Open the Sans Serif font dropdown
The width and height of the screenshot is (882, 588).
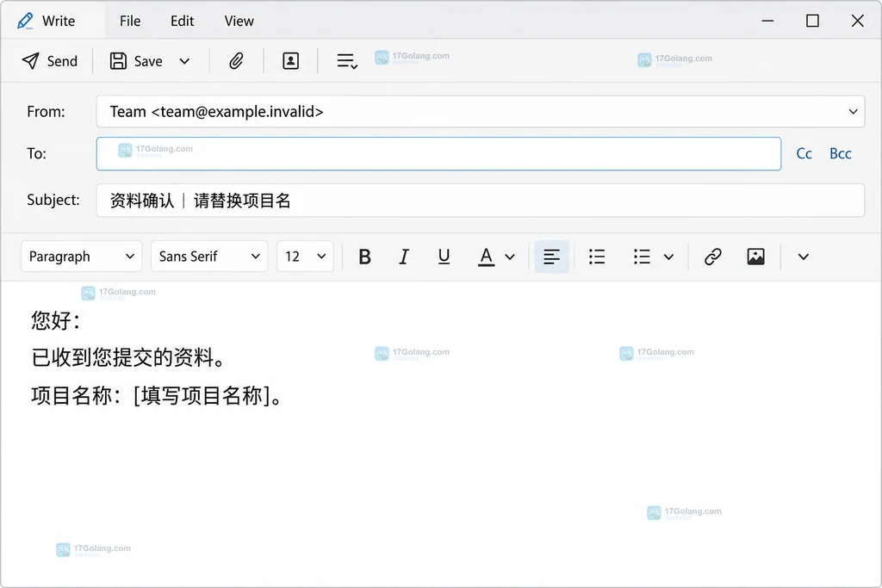coord(209,257)
